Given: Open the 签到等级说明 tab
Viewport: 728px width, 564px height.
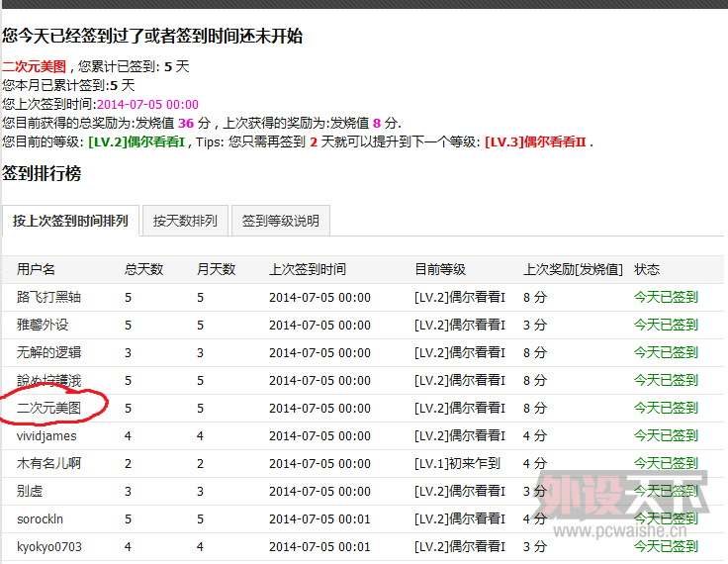Looking at the screenshot, I should [x=280, y=221].
